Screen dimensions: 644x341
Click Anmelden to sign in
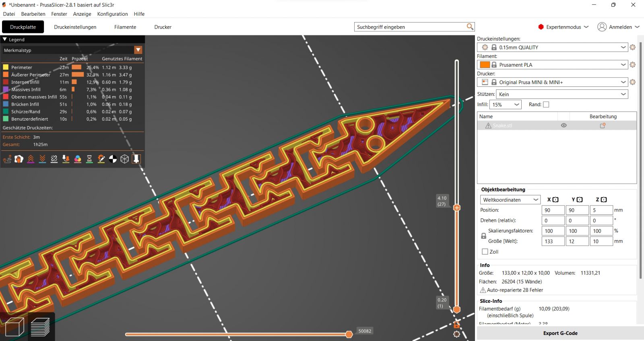click(619, 27)
